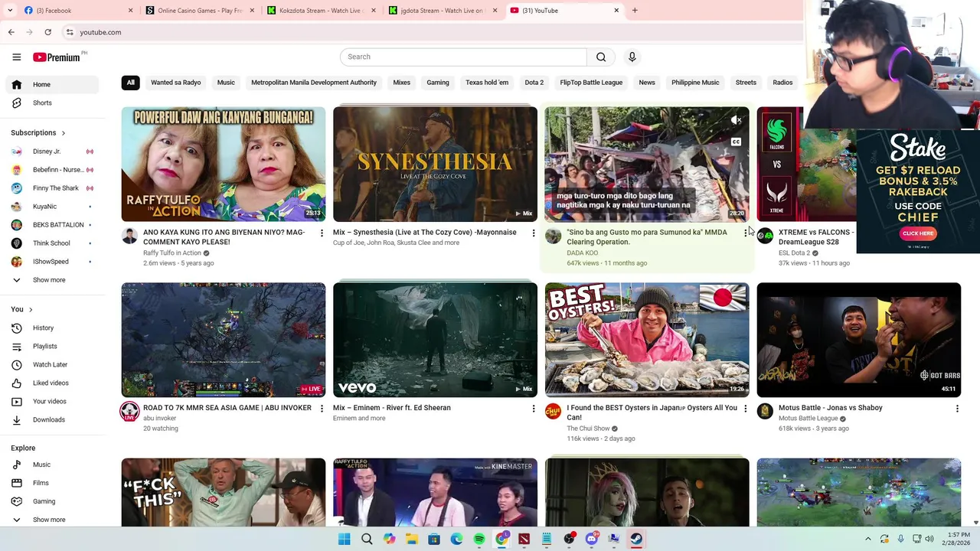This screenshot has width=980, height=551.
Task: Open Playlists in the sidebar
Action: tap(52, 346)
